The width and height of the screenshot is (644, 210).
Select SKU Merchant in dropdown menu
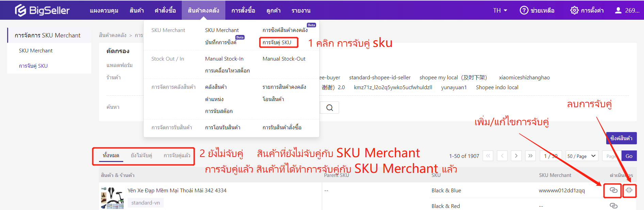click(x=222, y=30)
